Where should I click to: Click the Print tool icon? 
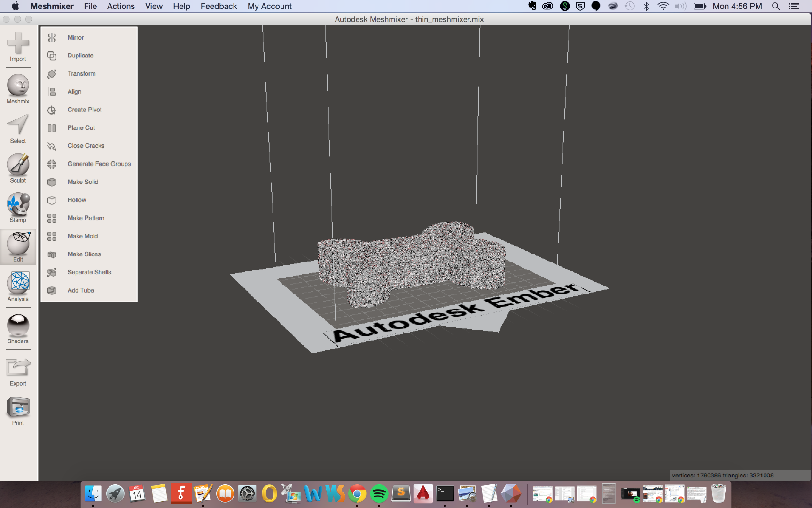pos(18,410)
